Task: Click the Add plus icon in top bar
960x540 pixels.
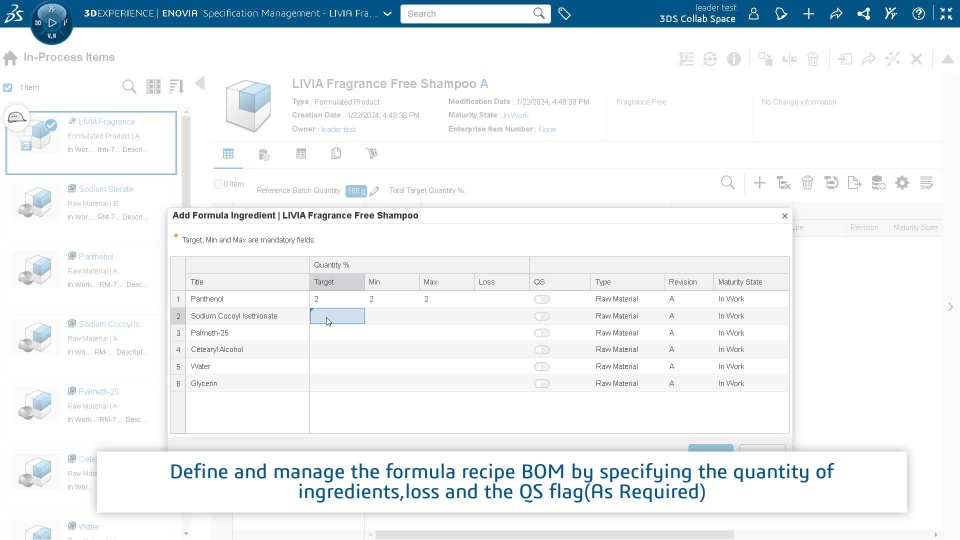Action: (x=809, y=13)
